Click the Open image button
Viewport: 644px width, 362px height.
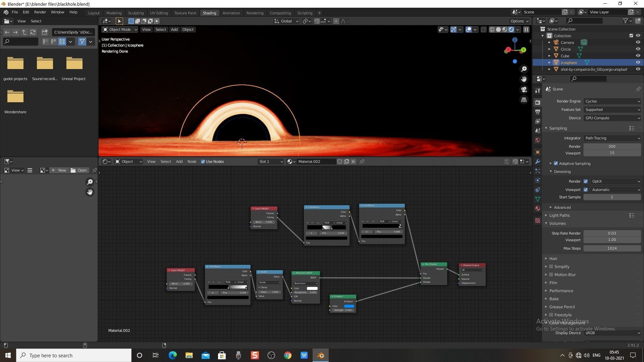[x=79, y=170]
